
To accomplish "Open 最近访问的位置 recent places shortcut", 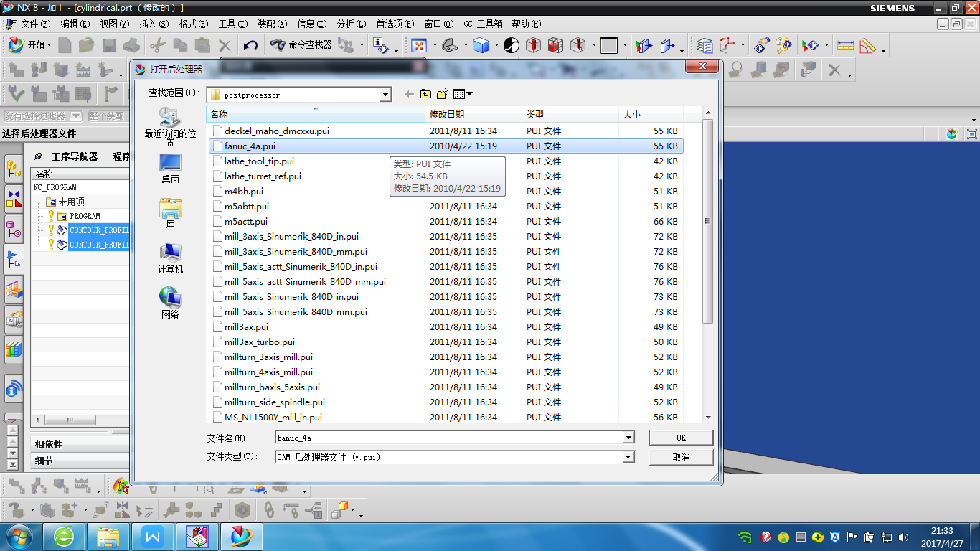I will (170, 127).
